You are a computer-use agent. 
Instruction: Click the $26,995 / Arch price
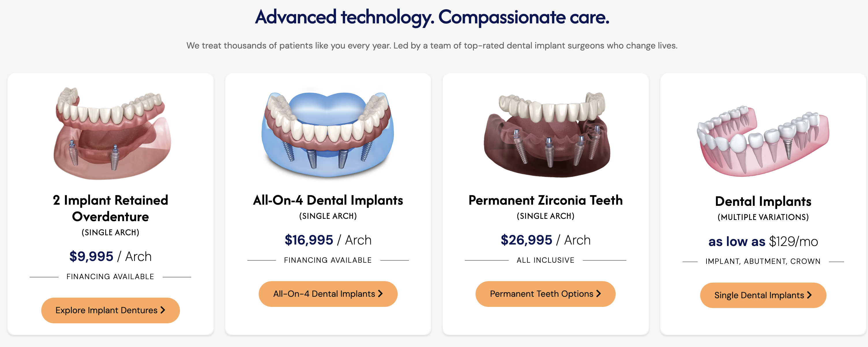[x=546, y=240]
